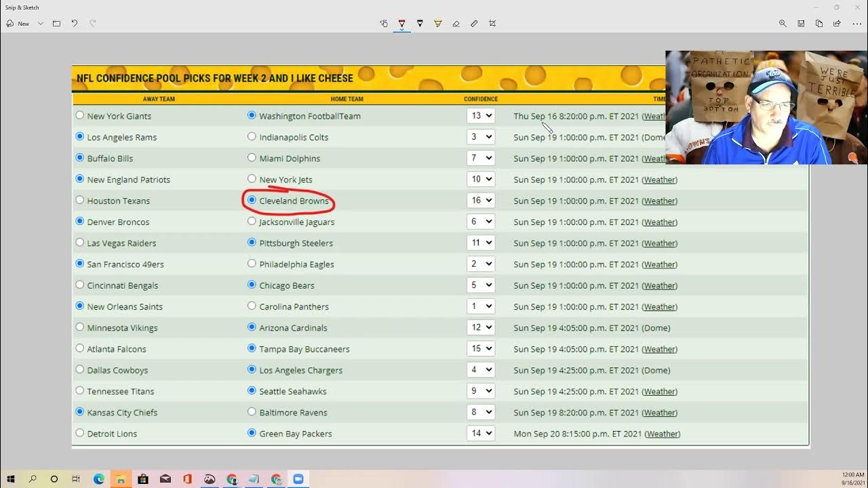
Task: Open Cortana circle on taskbar
Action: [54, 479]
